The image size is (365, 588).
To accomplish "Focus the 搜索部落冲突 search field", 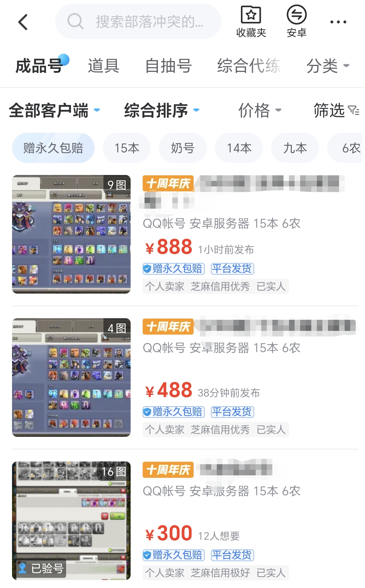I will (x=138, y=21).
